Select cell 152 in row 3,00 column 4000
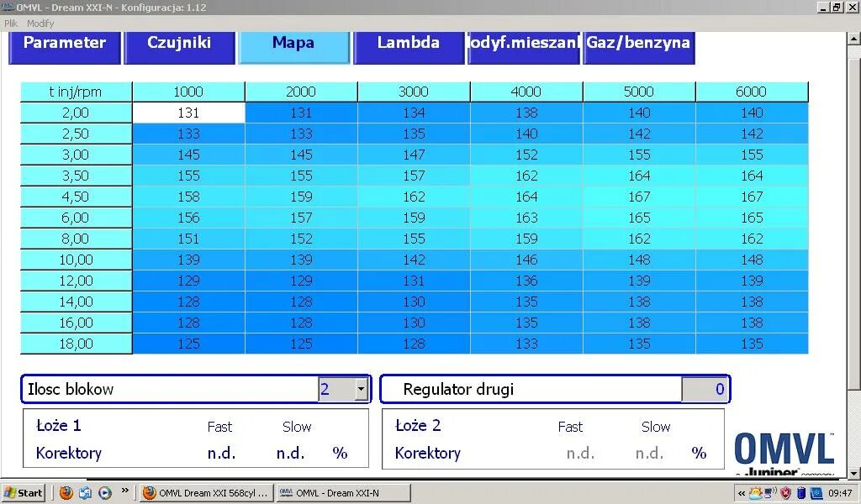Screen dimensions: 861x504 coord(526,155)
